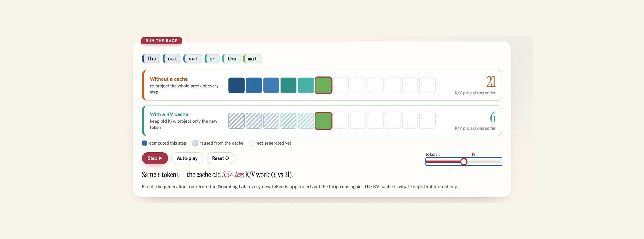
Task: Start Auto-play of the race
Action: pyautogui.click(x=187, y=158)
